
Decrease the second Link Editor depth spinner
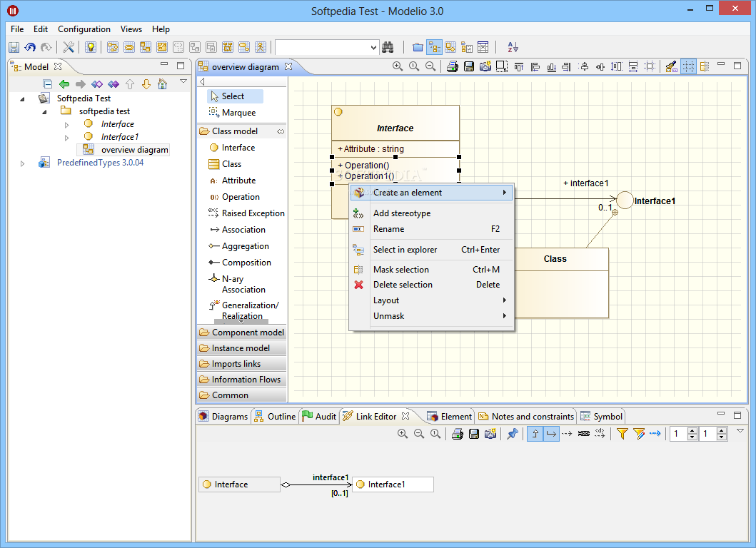(722, 437)
